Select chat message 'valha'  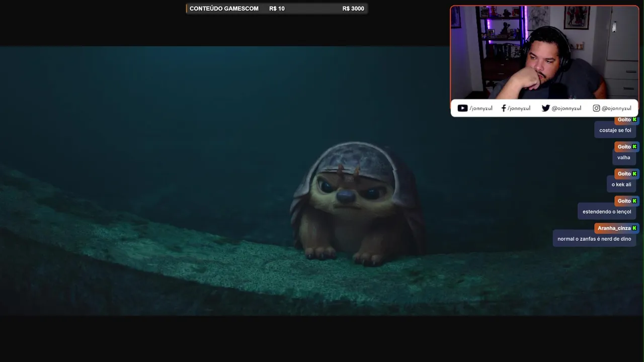pyautogui.click(x=623, y=157)
